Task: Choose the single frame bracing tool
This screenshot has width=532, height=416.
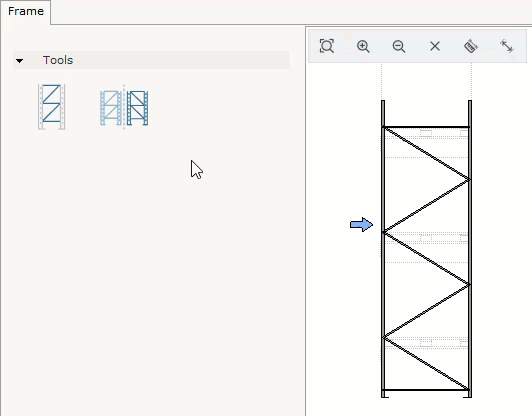Action: click(52, 107)
